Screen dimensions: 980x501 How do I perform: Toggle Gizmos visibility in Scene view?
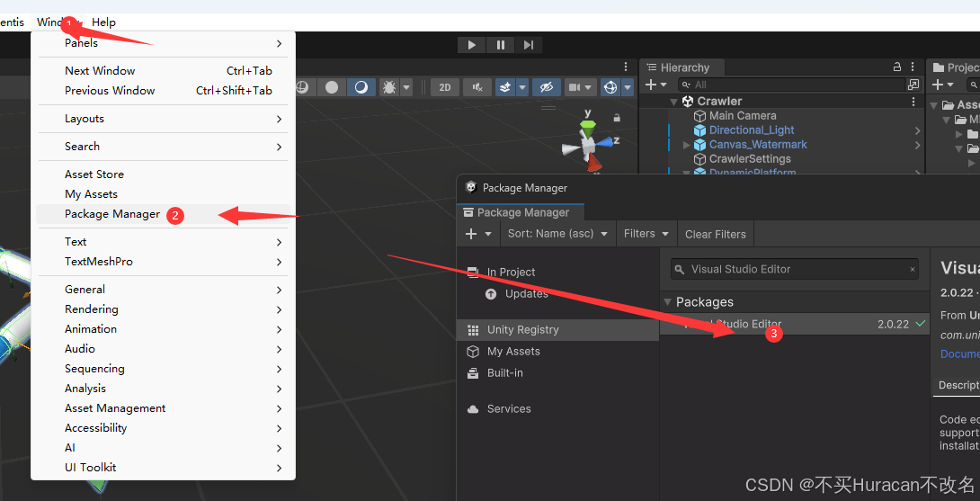(610, 87)
